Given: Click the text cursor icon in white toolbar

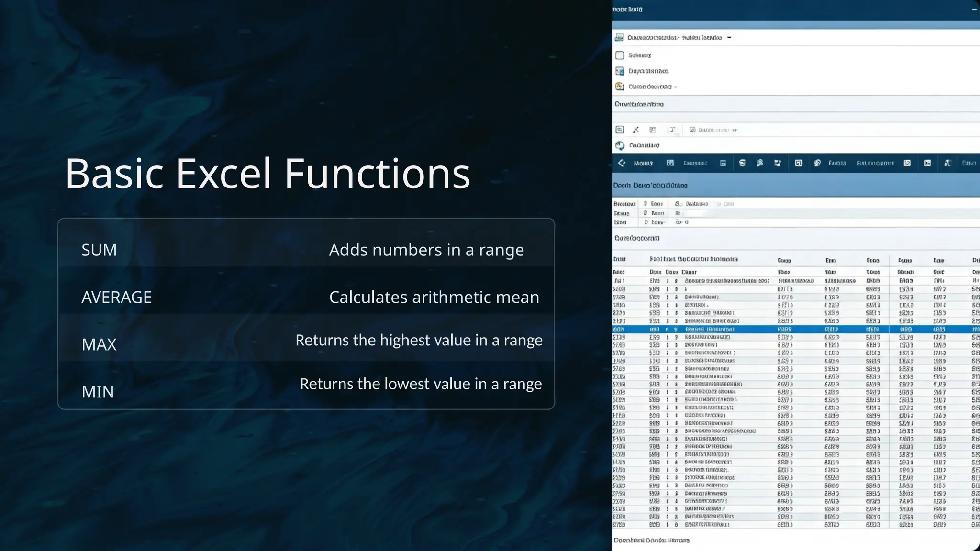Looking at the screenshot, I should click(x=672, y=130).
